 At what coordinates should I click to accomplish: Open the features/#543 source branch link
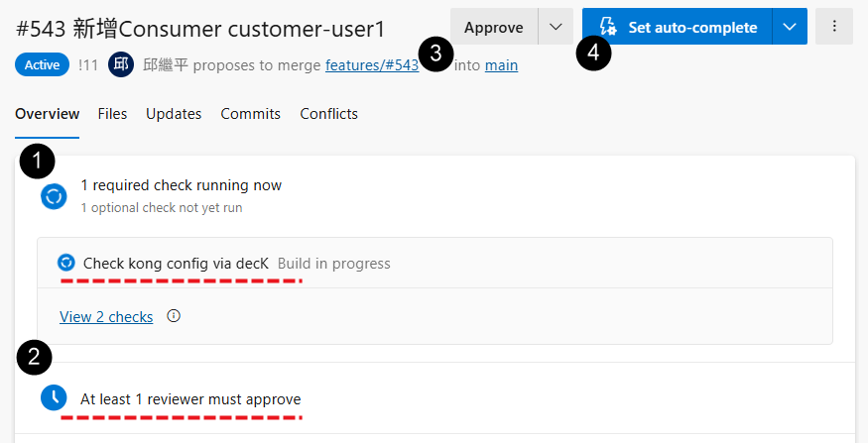point(372,65)
